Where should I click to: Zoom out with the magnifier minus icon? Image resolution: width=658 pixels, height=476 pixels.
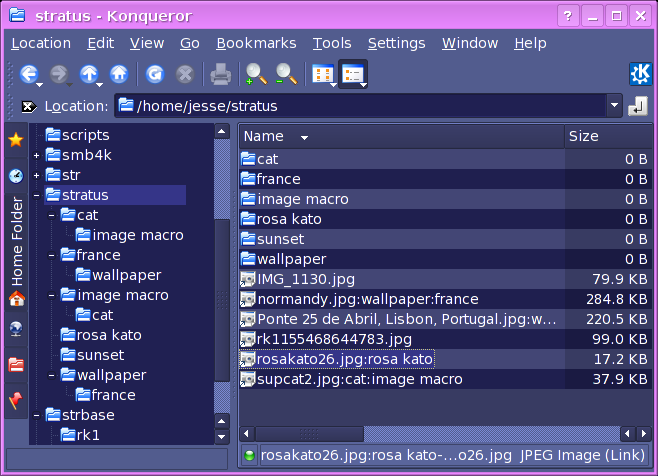click(286, 74)
